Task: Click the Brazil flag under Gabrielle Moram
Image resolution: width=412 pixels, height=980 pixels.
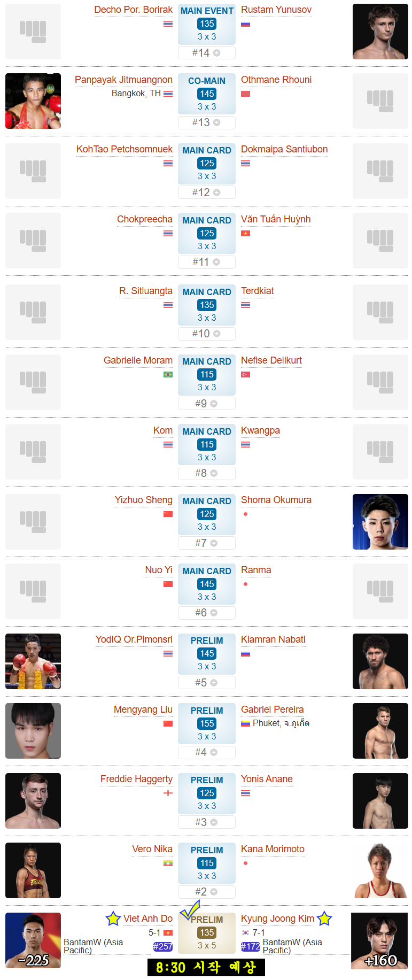Action: 168,375
